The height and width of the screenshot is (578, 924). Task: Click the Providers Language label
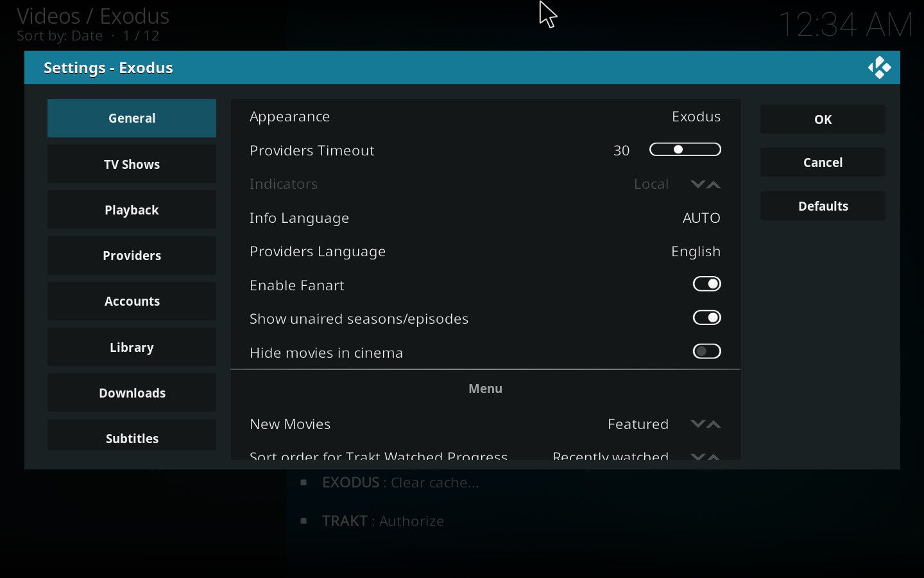click(x=318, y=252)
